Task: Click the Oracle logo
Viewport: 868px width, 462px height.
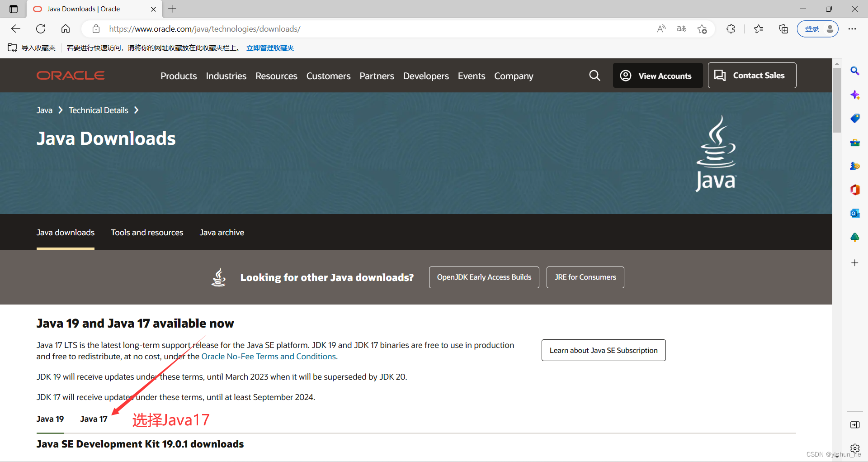Action: coord(71,76)
